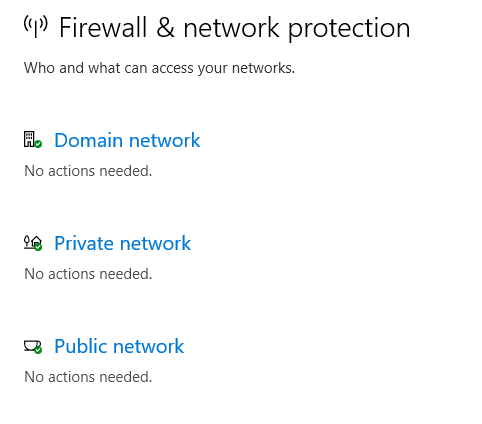Open the Domain network settings link
This screenshot has height=424, width=482.
127,140
